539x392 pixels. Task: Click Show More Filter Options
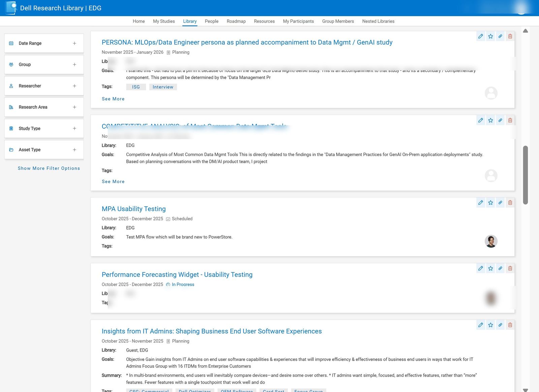(49, 168)
